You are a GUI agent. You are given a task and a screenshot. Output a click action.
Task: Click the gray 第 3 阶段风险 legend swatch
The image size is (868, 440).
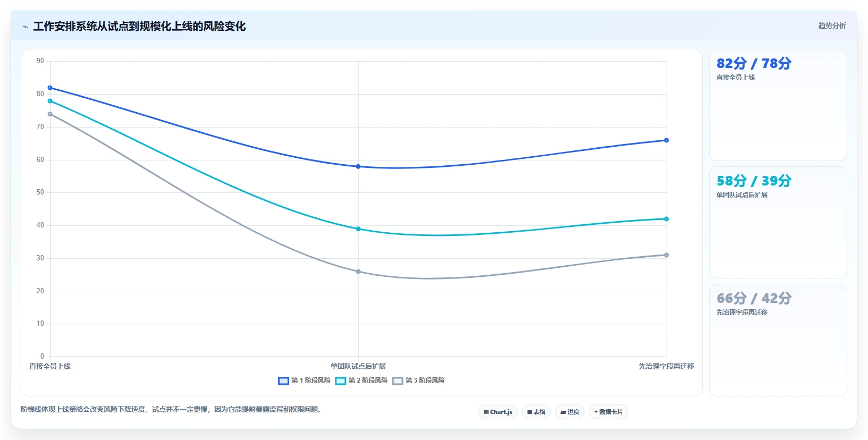[398, 380]
